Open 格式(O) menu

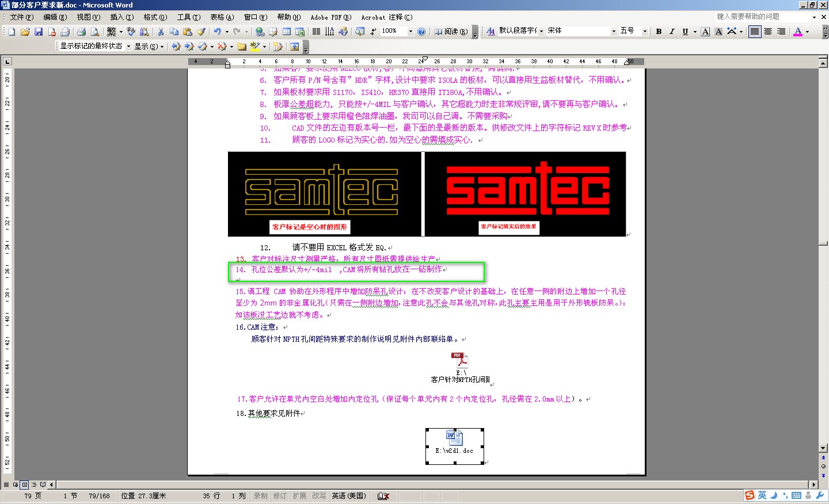(155, 17)
